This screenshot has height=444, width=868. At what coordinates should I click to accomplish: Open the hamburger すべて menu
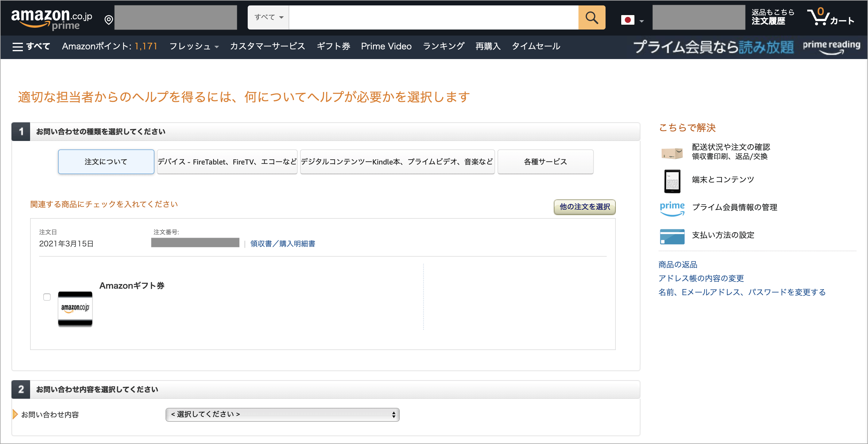(x=31, y=46)
